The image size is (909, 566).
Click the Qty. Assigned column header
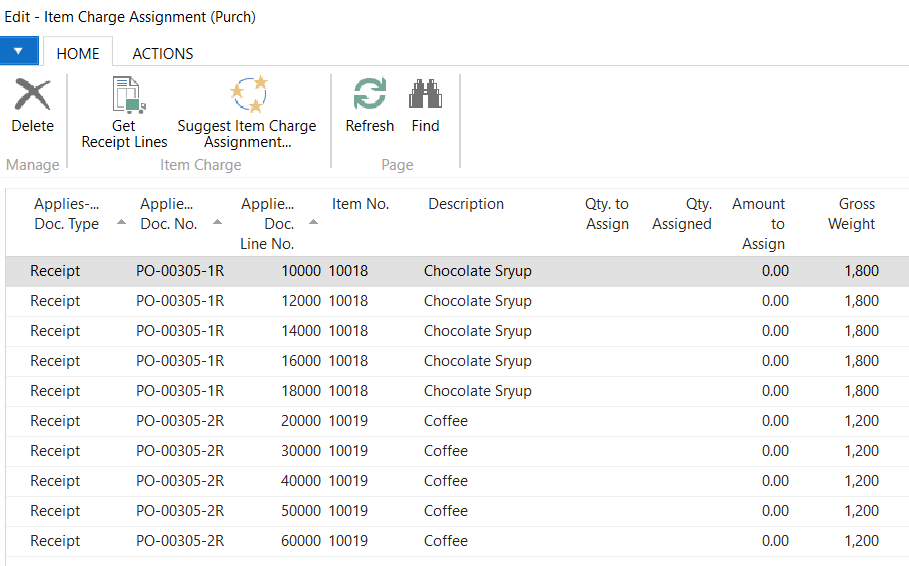pyautogui.click(x=682, y=214)
